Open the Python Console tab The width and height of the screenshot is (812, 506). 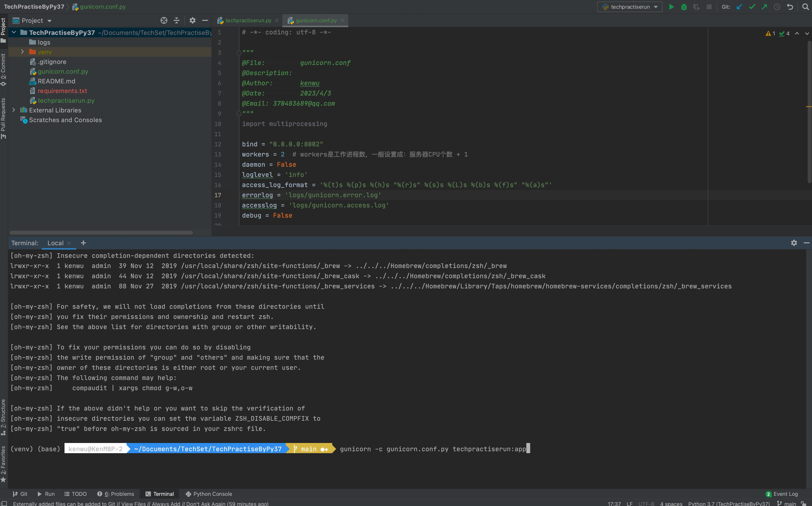coord(209,494)
